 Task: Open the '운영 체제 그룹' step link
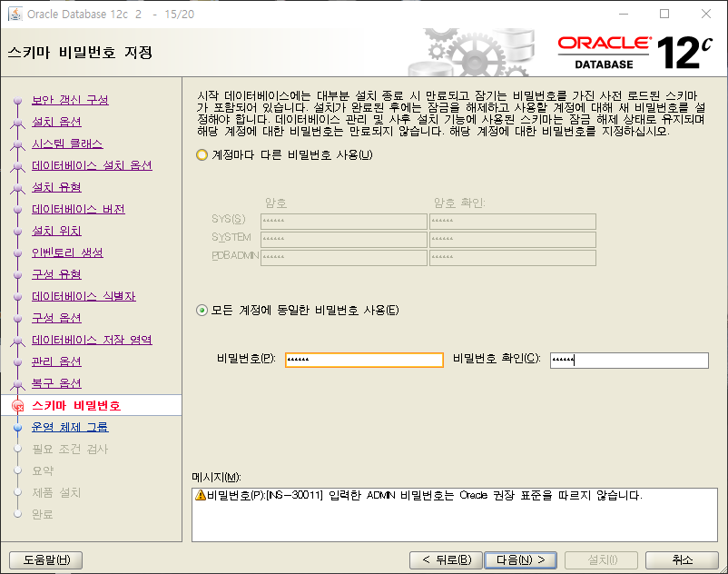pyautogui.click(x=70, y=427)
